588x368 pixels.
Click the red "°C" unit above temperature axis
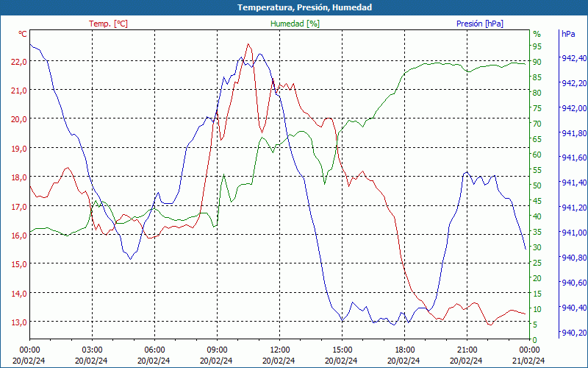(23, 34)
